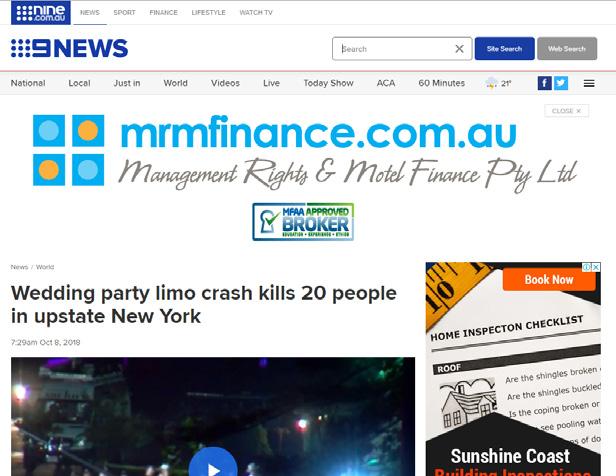616x476 pixels.
Task: Go to the World section in the nav bar
Action: pyautogui.click(x=176, y=83)
